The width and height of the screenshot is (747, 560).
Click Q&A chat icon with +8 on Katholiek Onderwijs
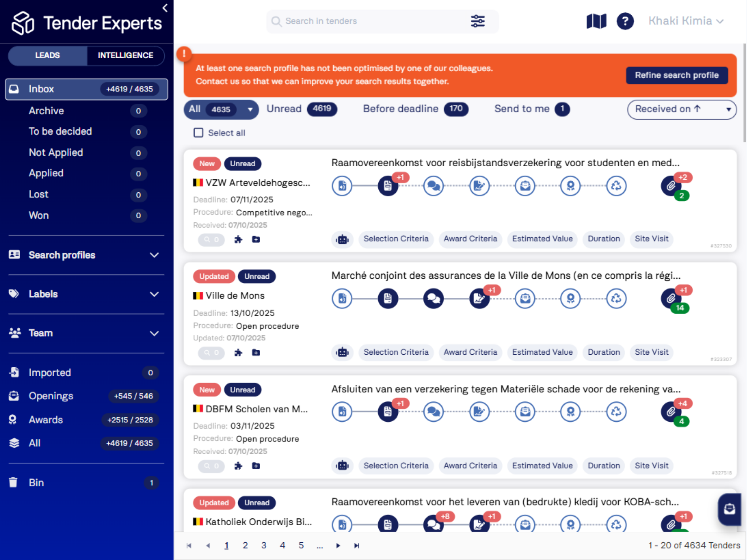433,524
